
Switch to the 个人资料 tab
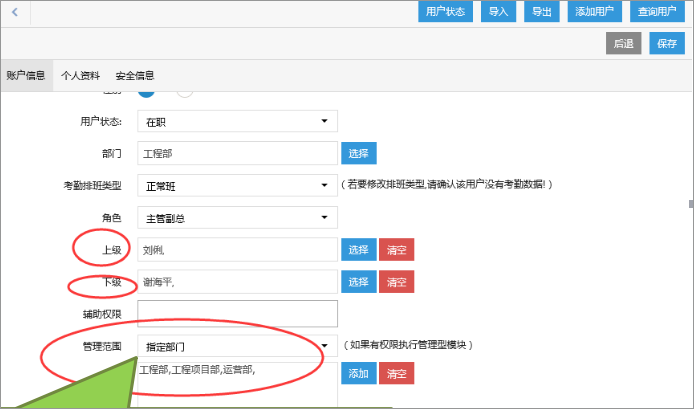(80, 76)
